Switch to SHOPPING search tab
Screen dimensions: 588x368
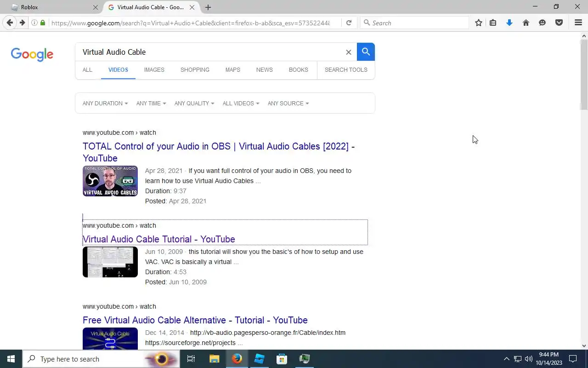(x=195, y=70)
